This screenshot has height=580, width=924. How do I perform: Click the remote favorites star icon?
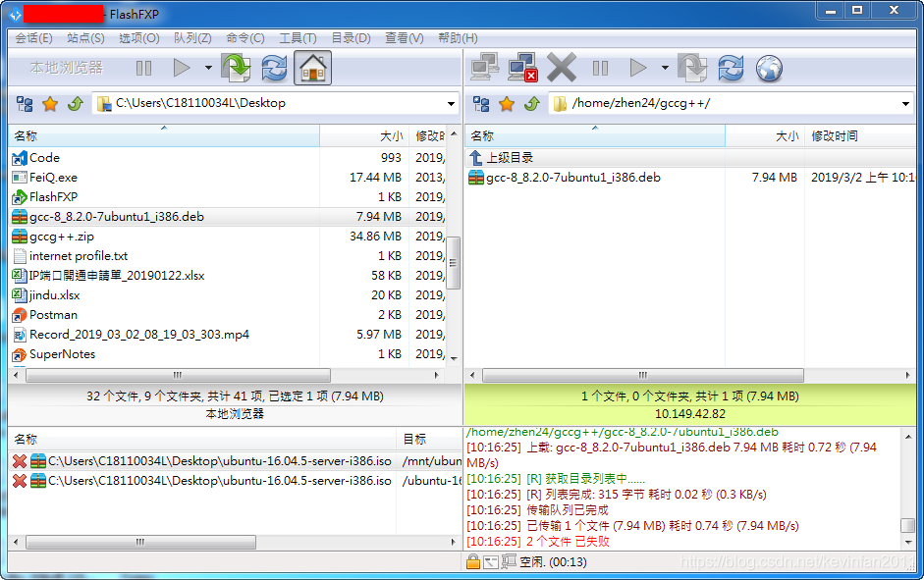pyautogui.click(x=507, y=104)
